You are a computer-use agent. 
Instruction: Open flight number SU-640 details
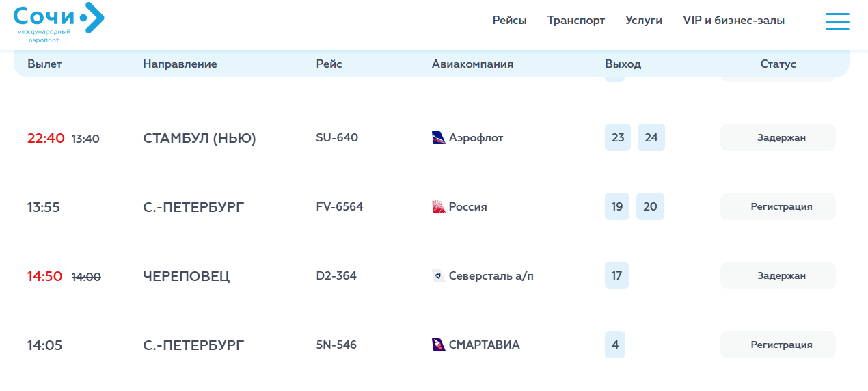(x=337, y=137)
